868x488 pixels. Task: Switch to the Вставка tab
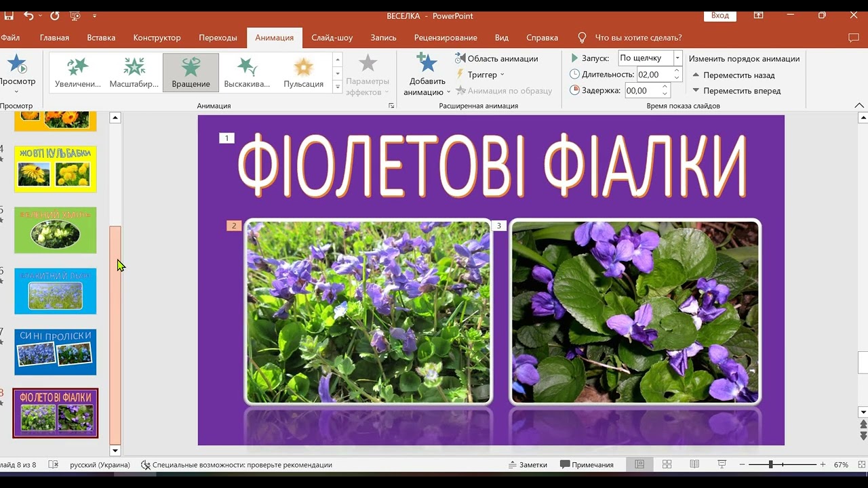coord(101,38)
